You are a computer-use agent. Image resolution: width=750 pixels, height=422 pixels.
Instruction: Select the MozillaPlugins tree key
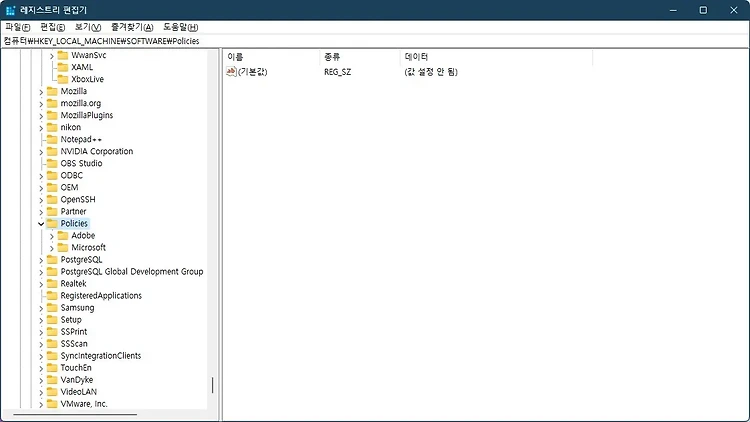coord(87,115)
